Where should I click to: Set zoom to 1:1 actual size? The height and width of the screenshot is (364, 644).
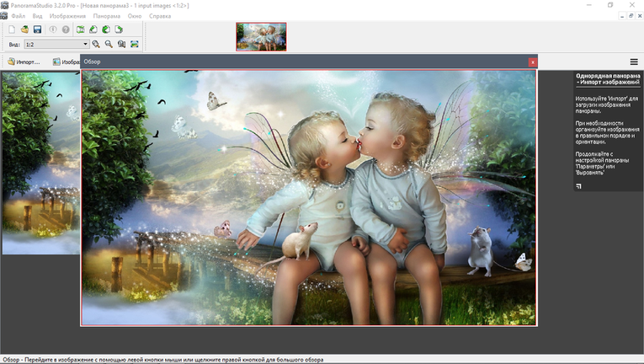tap(121, 44)
